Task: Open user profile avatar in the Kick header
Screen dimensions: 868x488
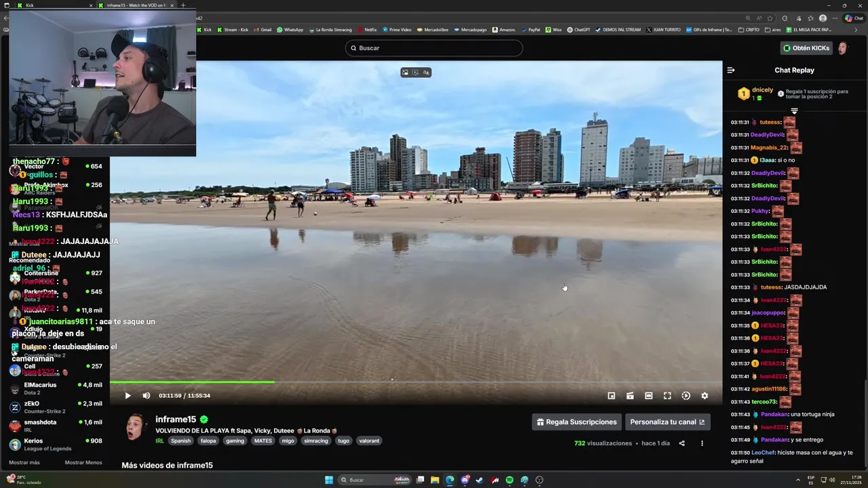Action: click(842, 48)
